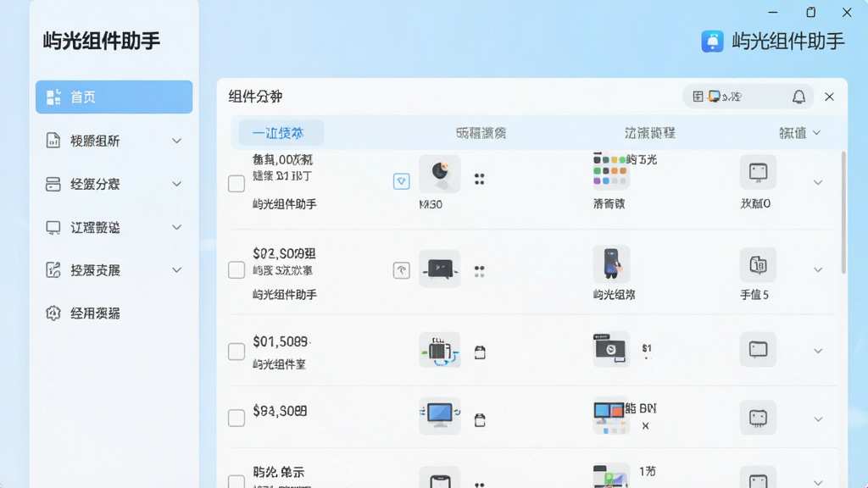Screen dimensions: 868x488
Task: Expand the sidebar item with card icon
Action: coord(176,184)
